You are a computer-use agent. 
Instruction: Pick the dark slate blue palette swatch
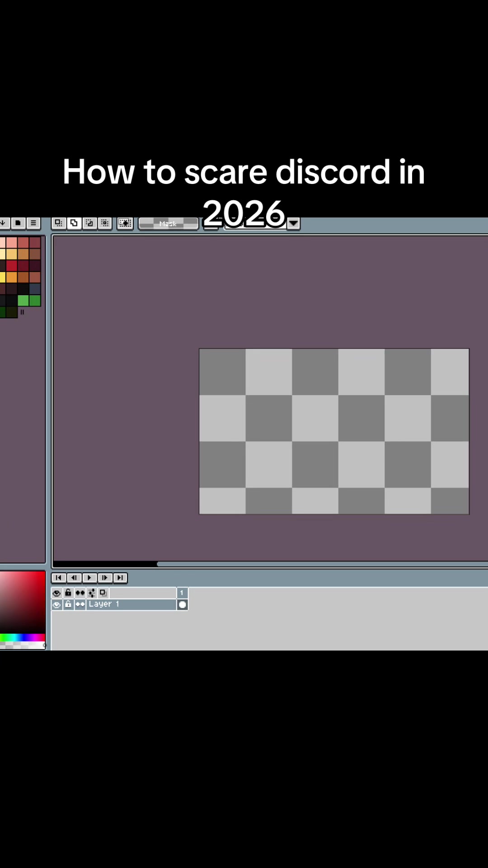(x=35, y=288)
